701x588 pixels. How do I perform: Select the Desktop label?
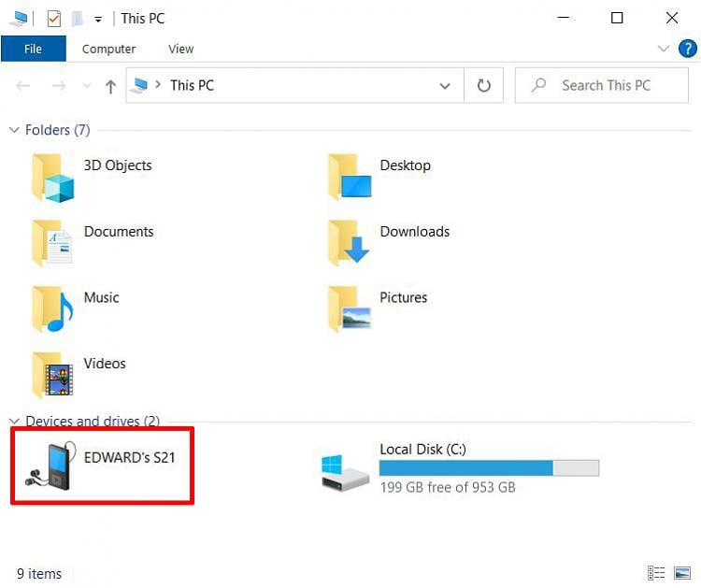point(406,165)
